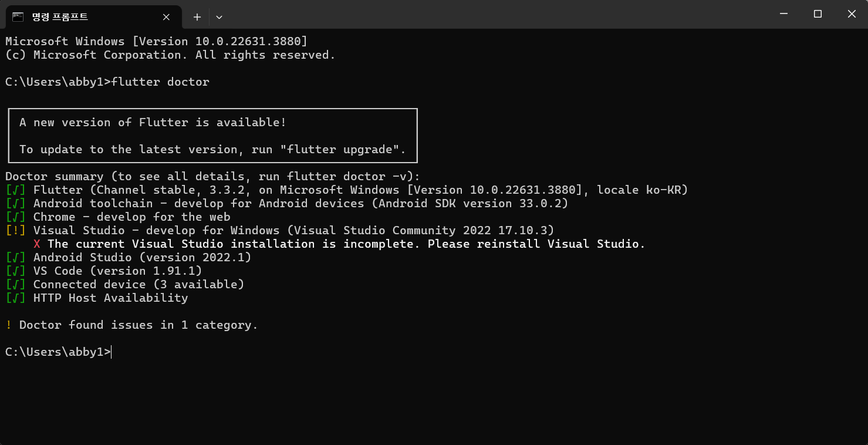
Task: Close the 명령 프롬프트 tab
Action: click(x=166, y=17)
